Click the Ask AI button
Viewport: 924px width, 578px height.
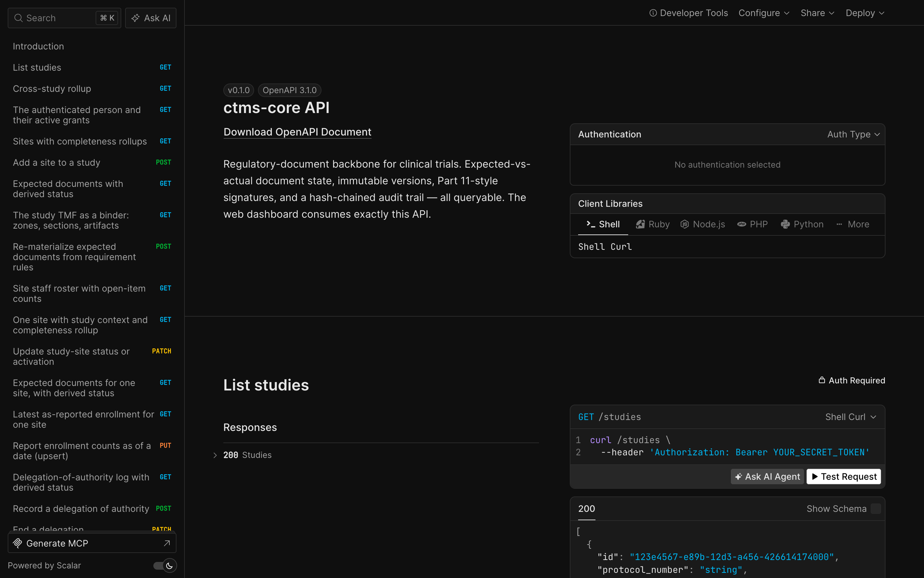pyautogui.click(x=151, y=18)
